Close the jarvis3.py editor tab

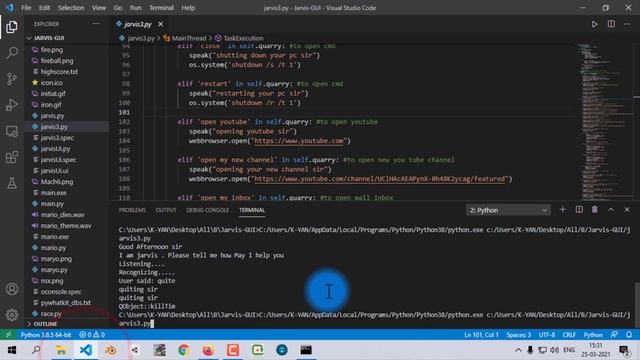click(x=160, y=24)
